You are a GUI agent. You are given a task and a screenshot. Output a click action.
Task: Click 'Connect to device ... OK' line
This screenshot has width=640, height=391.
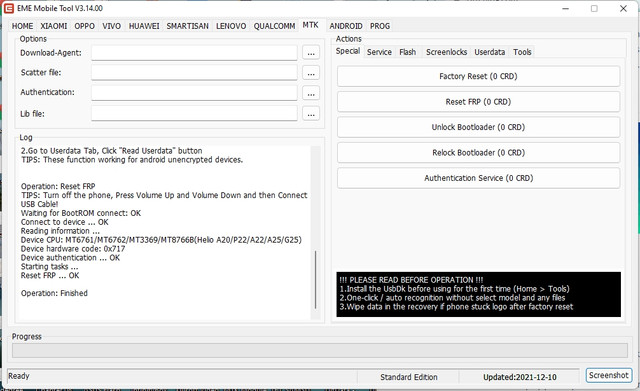click(x=65, y=222)
